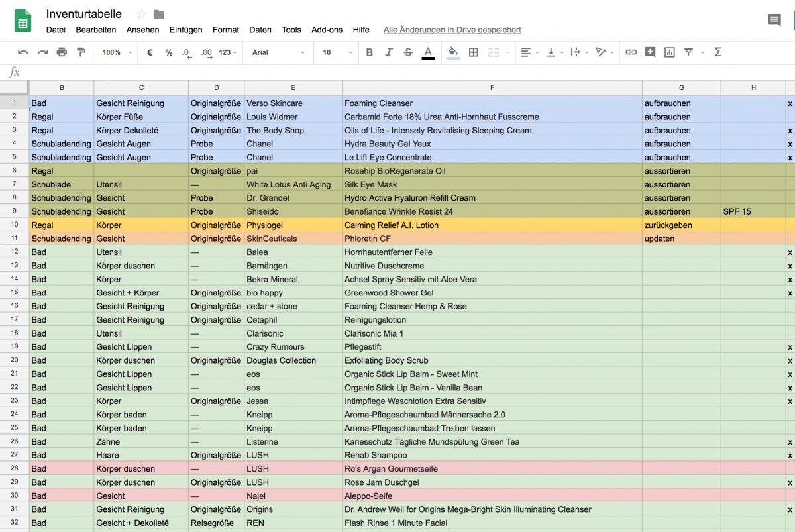Open the fill color bucket

(x=453, y=53)
